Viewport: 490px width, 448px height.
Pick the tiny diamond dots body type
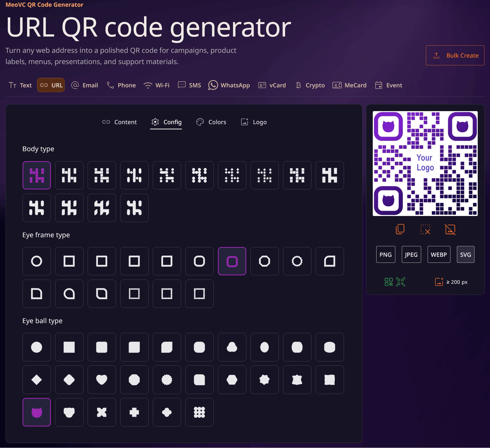[x=232, y=175]
